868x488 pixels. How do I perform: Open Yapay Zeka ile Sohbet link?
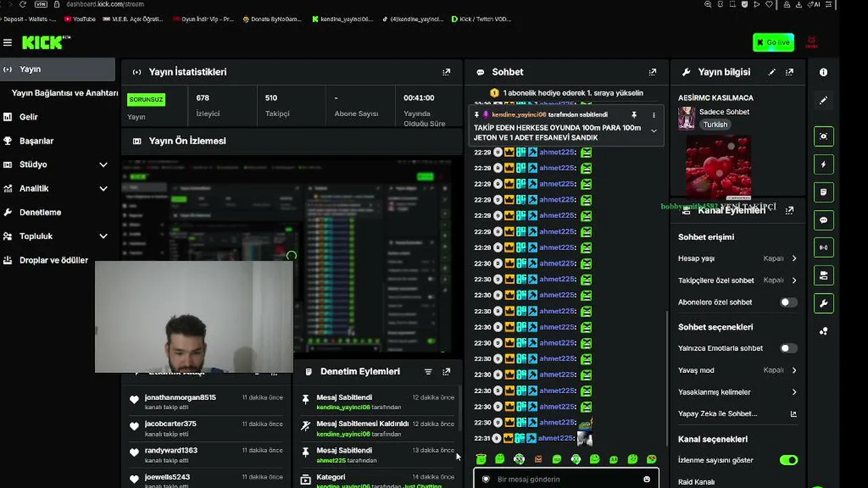(x=738, y=413)
